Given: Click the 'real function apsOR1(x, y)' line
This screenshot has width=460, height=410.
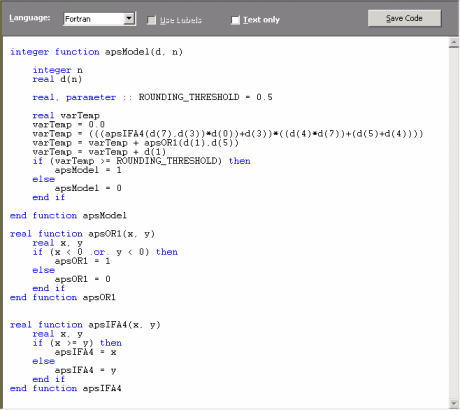Looking at the screenshot, I should coord(82,234).
